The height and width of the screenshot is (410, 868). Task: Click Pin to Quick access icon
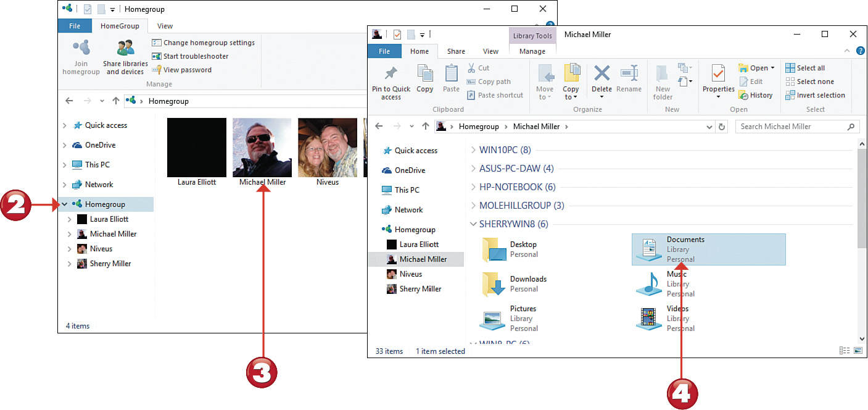pyautogui.click(x=391, y=73)
